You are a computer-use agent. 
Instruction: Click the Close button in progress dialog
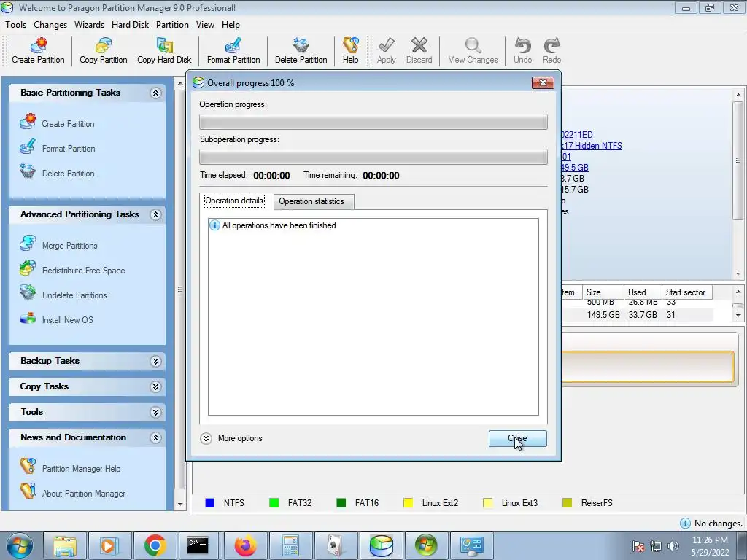pyautogui.click(x=518, y=438)
